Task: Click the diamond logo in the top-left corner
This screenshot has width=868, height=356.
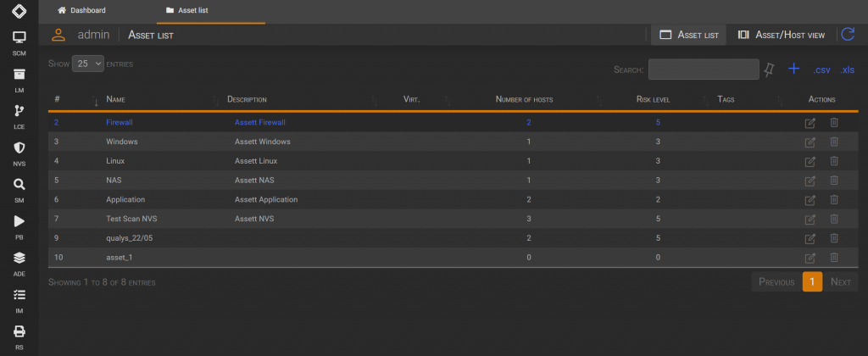Action: point(19,10)
